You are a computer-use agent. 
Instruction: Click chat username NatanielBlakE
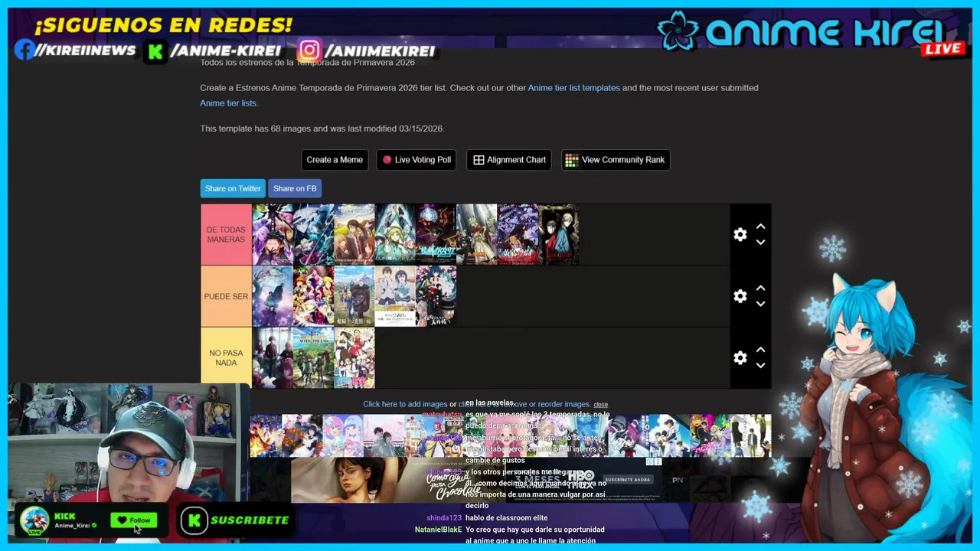click(439, 530)
